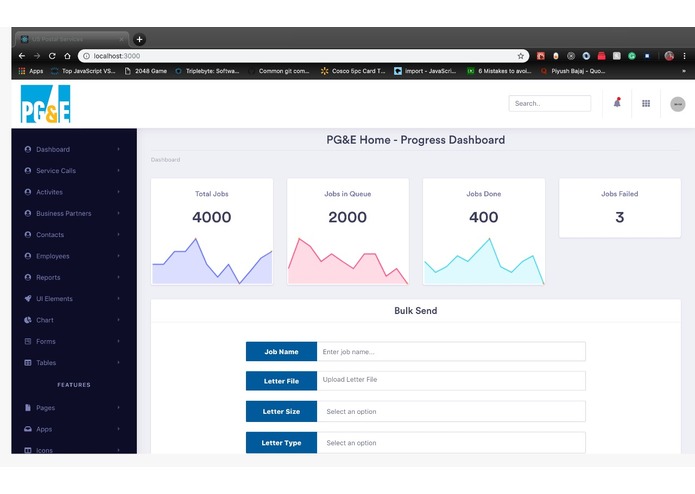Select the Bulk Send heading
695x494 pixels.
point(416,311)
